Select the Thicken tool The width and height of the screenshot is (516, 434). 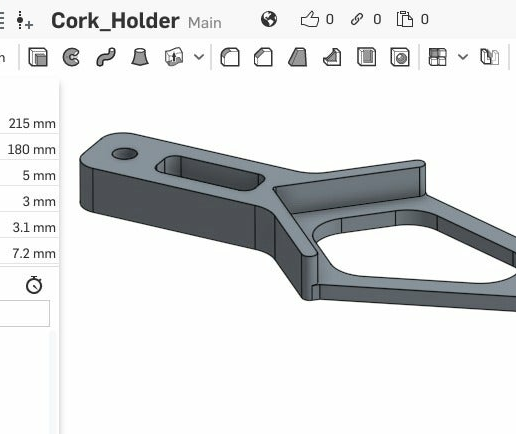point(174,57)
